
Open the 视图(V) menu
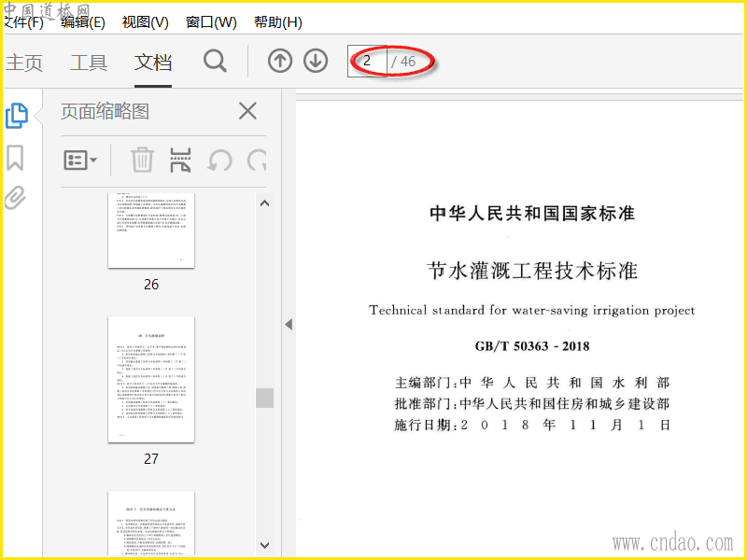pos(146,21)
